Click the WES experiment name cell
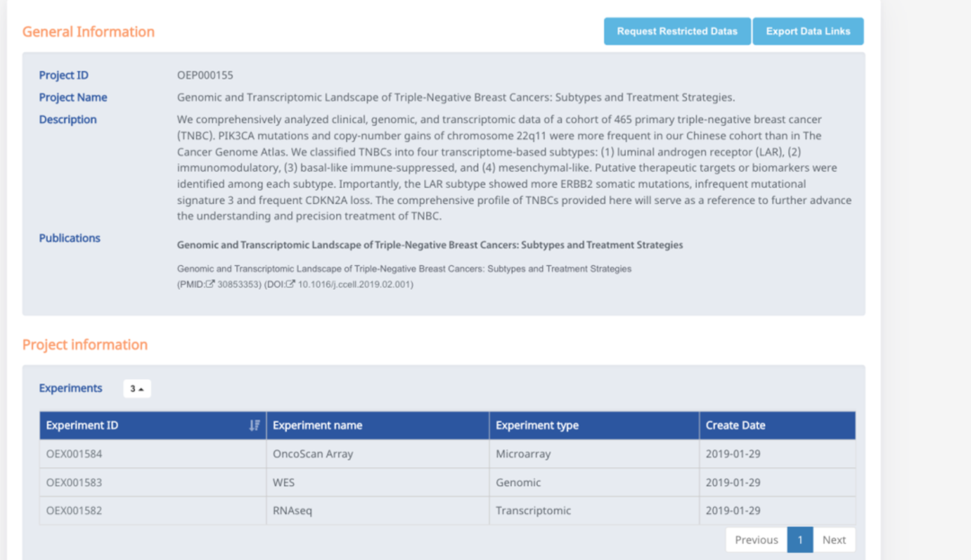 [378, 482]
